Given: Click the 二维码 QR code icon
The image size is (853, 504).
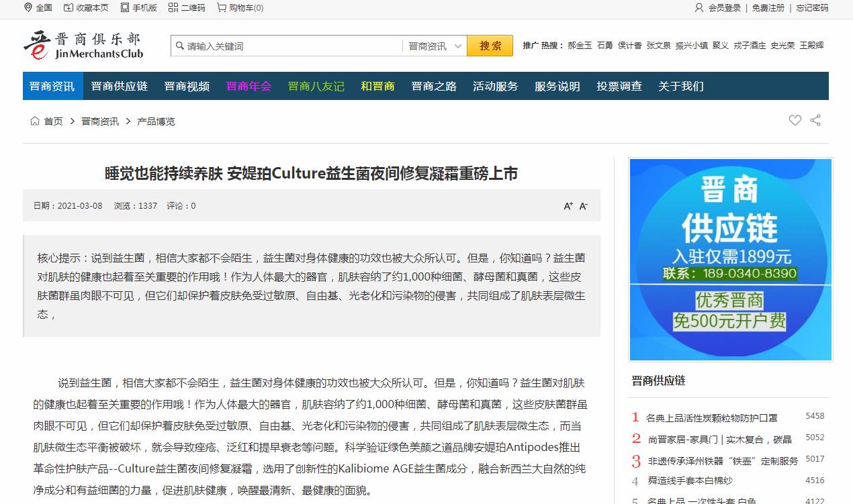Looking at the screenshot, I should point(173,7).
